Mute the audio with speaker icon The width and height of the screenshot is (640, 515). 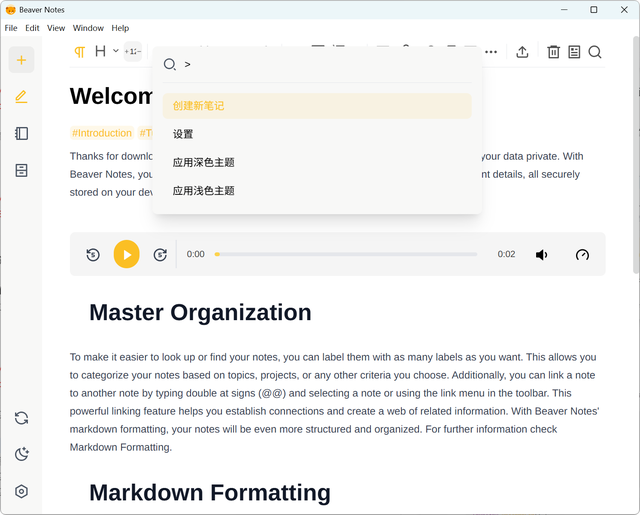(541, 255)
